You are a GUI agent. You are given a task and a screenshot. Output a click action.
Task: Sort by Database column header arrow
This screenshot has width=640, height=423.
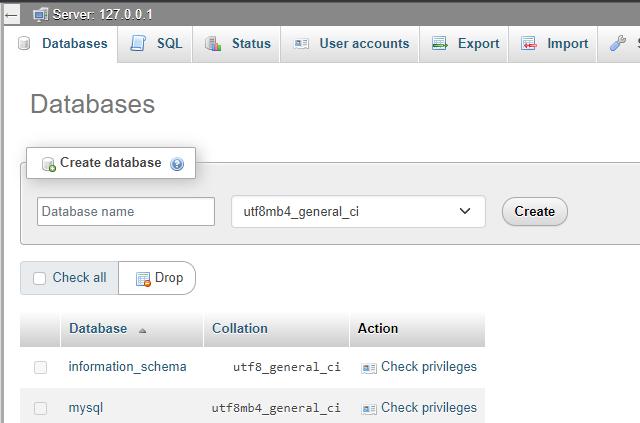click(142, 331)
